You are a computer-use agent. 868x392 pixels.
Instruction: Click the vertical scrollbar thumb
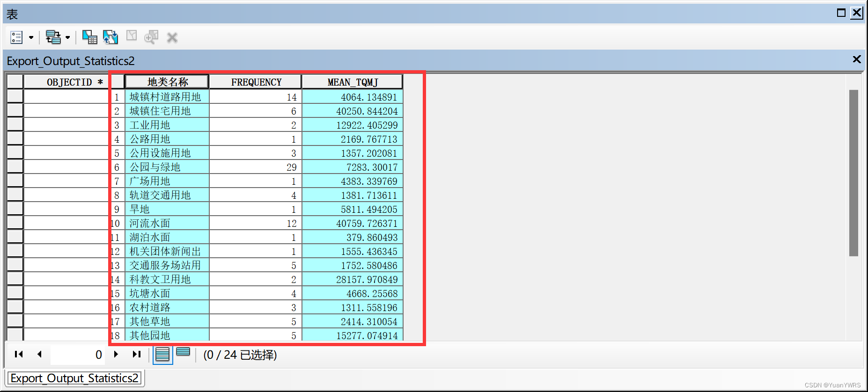(x=853, y=173)
